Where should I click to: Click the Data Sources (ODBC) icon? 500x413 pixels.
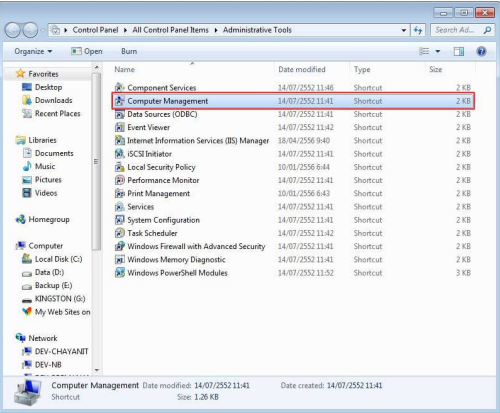click(x=120, y=114)
